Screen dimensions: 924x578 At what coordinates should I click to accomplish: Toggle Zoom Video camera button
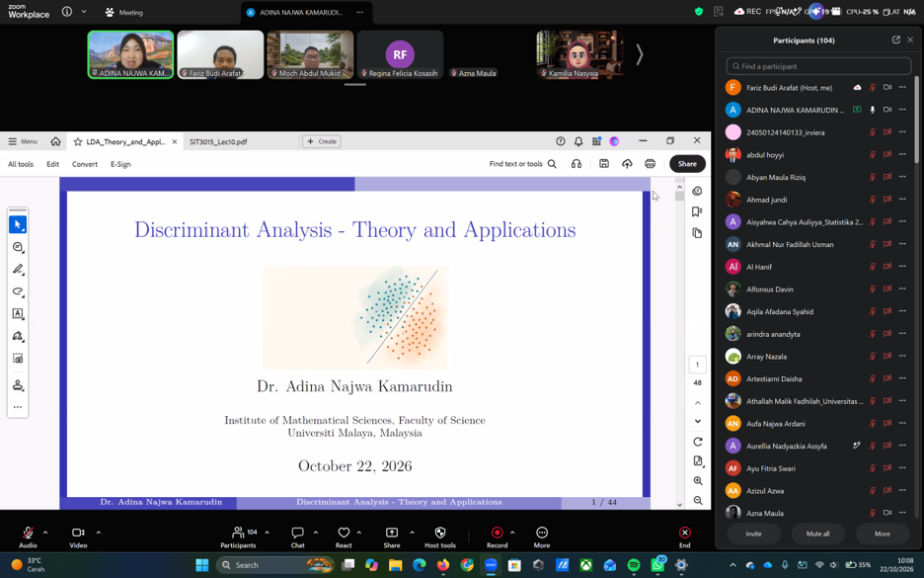coord(78,537)
